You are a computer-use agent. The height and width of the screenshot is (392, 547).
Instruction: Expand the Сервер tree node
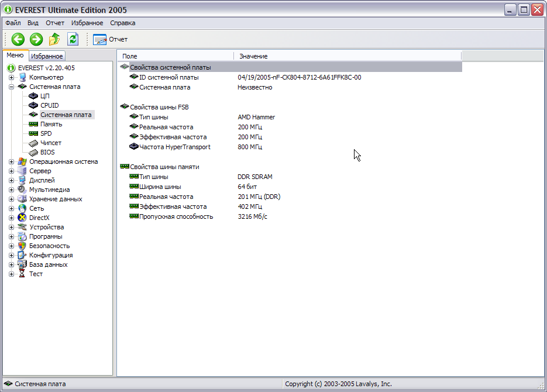(12, 171)
